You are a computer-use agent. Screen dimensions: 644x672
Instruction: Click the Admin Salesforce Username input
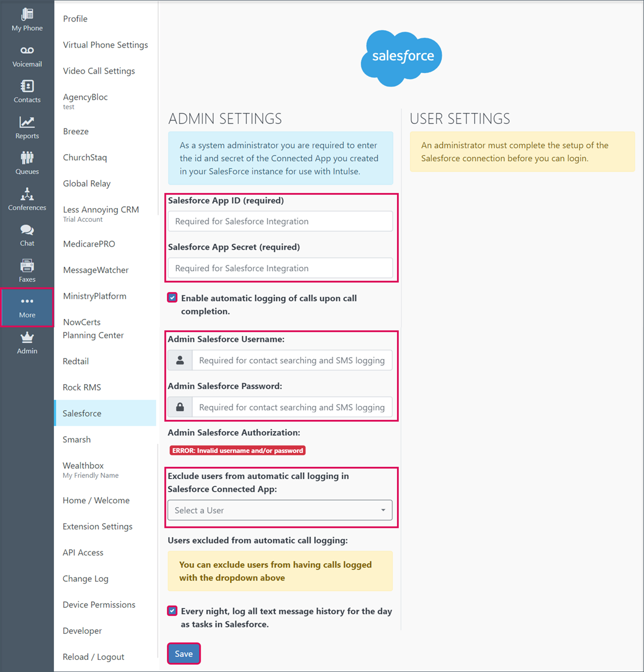coord(292,360)
